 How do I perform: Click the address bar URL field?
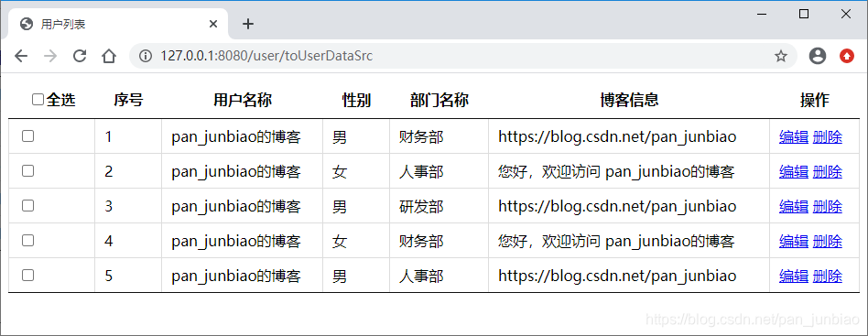pyautogui.click(x=462, y=56)
